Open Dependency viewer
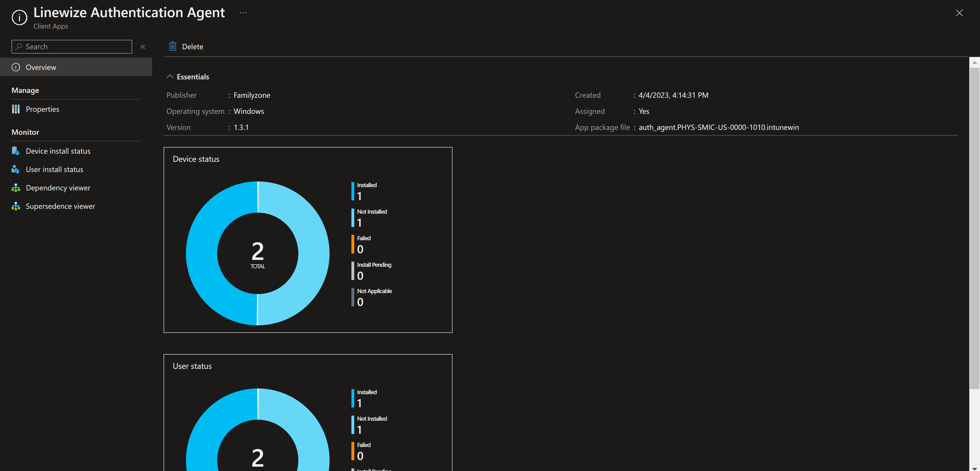The height and width of the screenshot is (471, 980). 58,188
